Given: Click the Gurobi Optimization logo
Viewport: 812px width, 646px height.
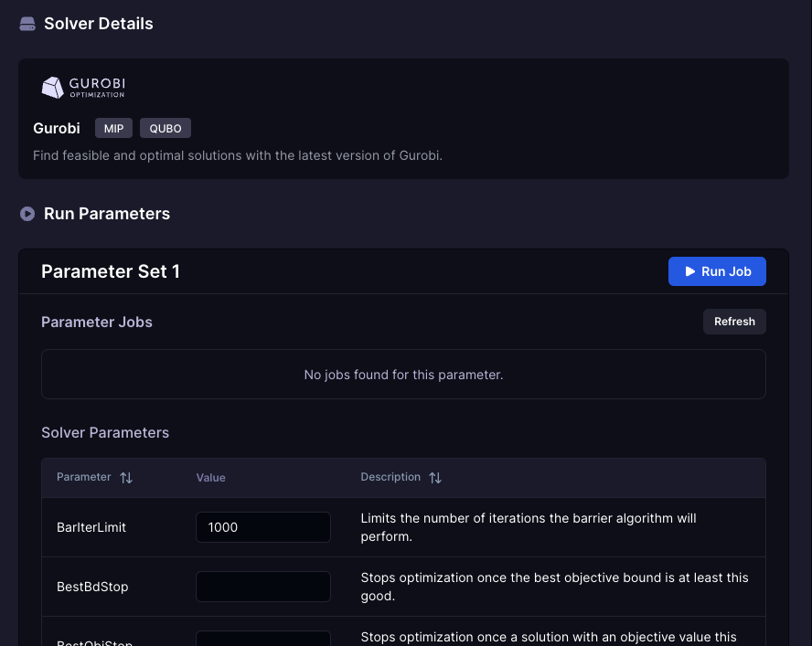Looking at the screenshot, I should tap(83, 88).
